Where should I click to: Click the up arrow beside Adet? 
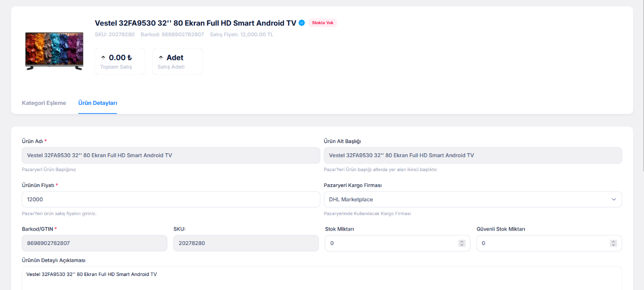tap(161, 58)
